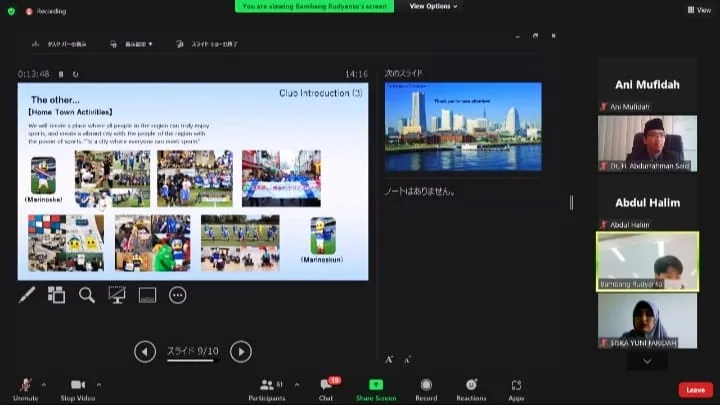Viewport: 720px width, 405px height.
Task: Expand audio options arrow next to Unmute
Action: pos(44,385)
